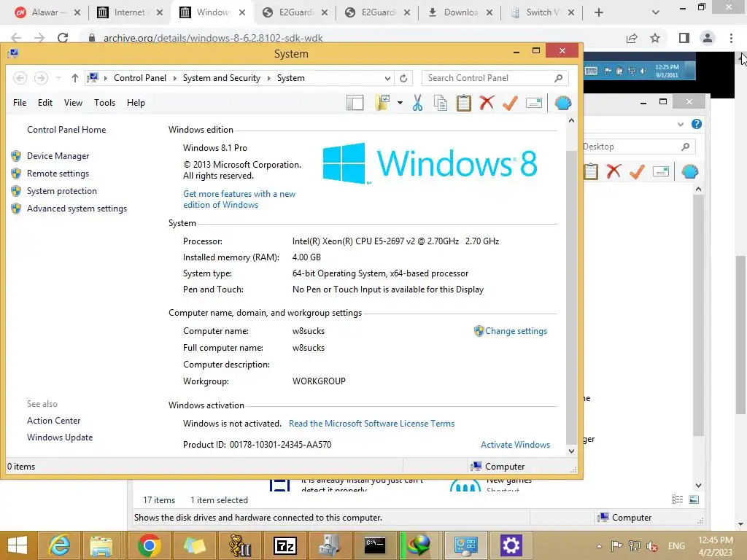Click the orange checkmark Properties icon in System window
This screenshot has width=747, height=560.
point(510,103)
